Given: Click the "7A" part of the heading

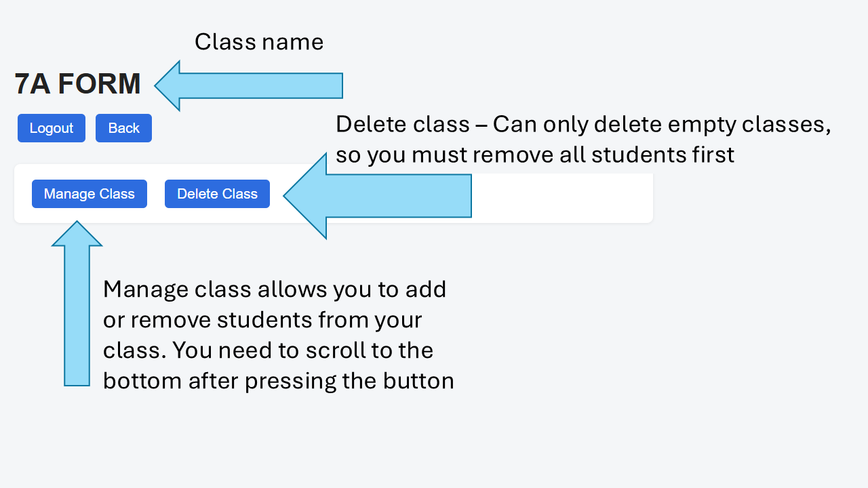Looking at the screenshot, I should tap(32, 84).
